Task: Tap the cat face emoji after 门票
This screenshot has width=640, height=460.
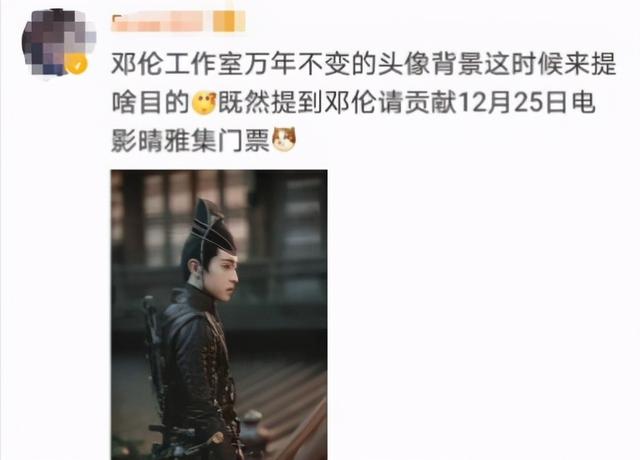Action: point(284,140)
